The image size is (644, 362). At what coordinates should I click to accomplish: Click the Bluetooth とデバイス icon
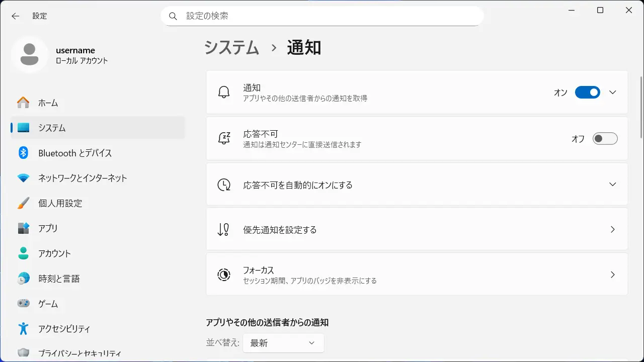(x=23, y=153)
